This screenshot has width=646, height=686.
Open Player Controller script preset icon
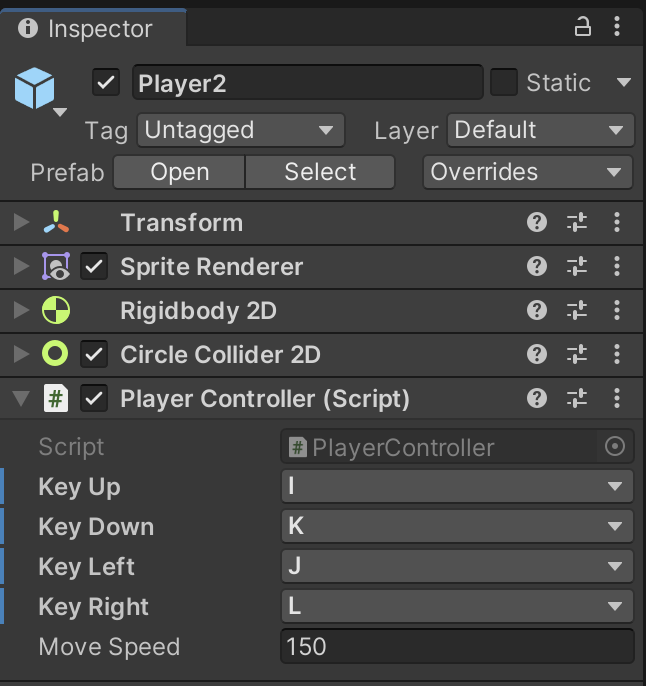tap(577, 399)
